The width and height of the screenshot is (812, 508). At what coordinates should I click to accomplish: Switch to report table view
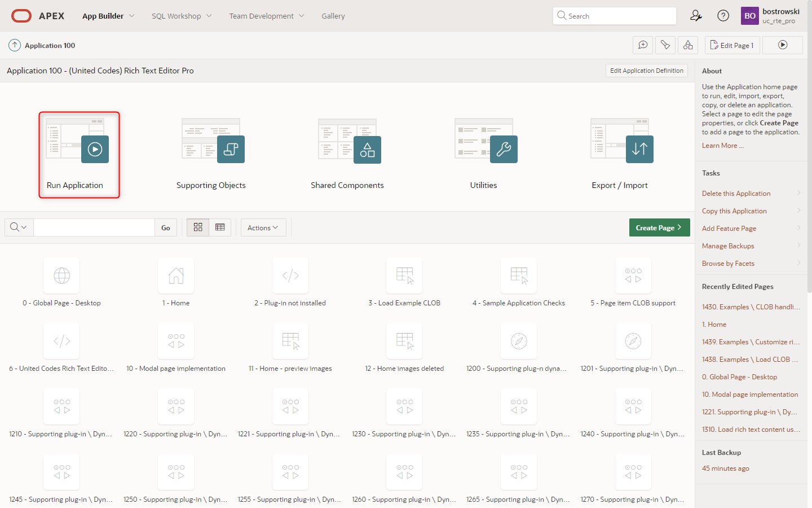click(x=220, y=227)
